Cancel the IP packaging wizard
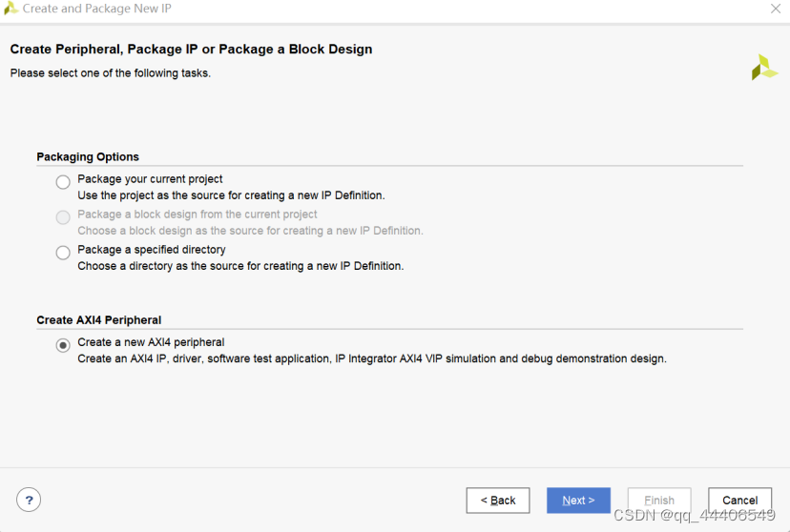The width and height of the screenshot is (790, 532). [739, 501]
